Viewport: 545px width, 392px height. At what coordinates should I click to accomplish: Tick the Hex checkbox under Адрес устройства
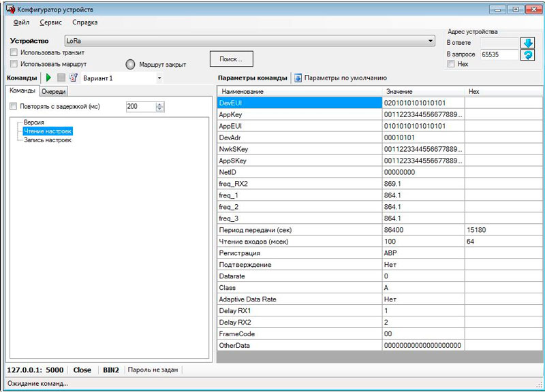(x=451, y=64)
